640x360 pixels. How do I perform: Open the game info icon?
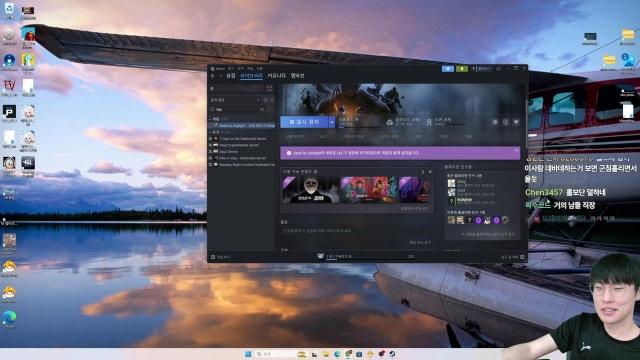tap(505, 122)
